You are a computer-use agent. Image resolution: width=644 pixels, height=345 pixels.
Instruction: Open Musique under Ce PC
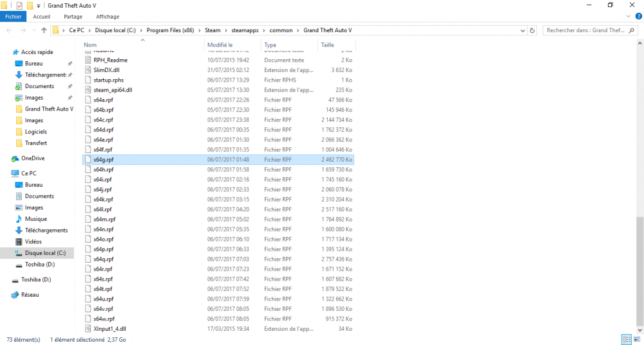35,219
